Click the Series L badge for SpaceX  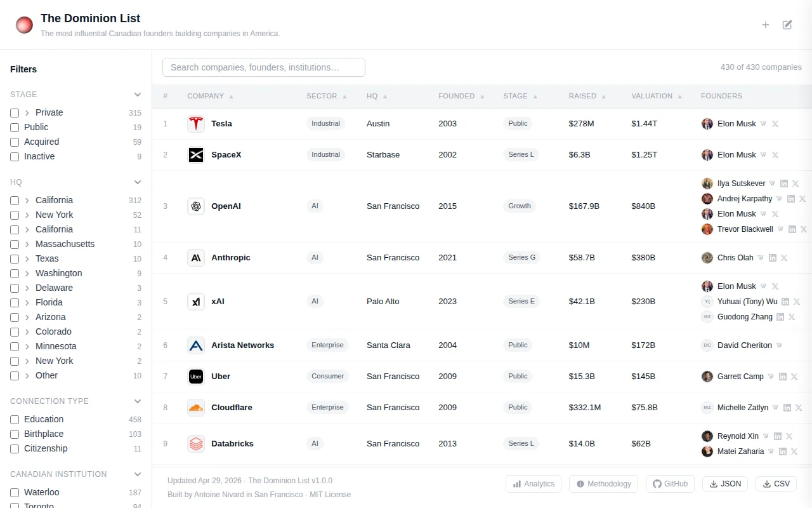point(521,155)
